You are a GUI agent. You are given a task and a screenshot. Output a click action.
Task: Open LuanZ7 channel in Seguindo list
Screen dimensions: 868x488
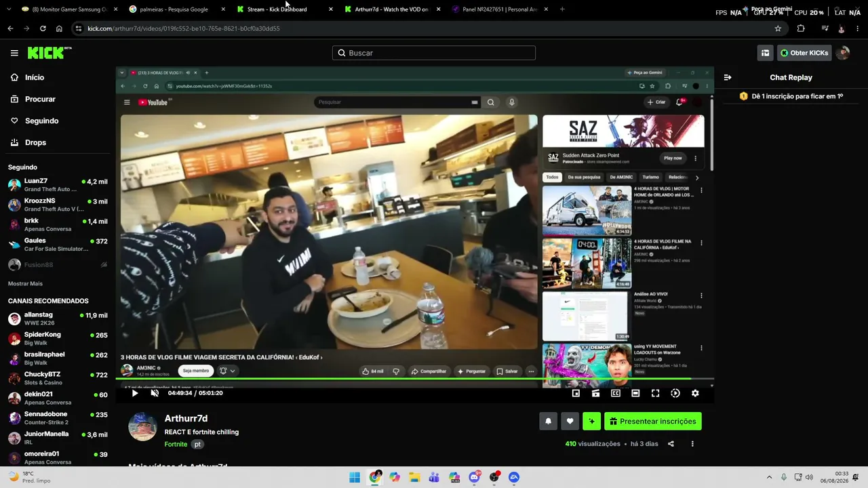[x=58, y=185]
